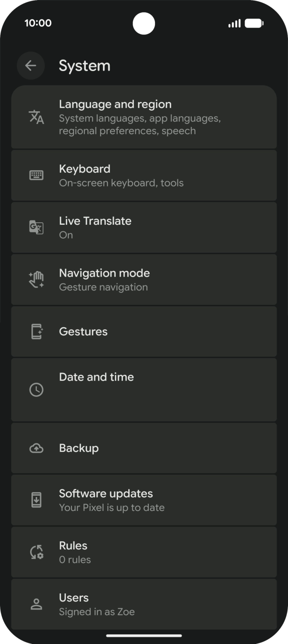This screenshot has height=644, width=288.
Task: Tap the back arrow button
Action: 31,66
